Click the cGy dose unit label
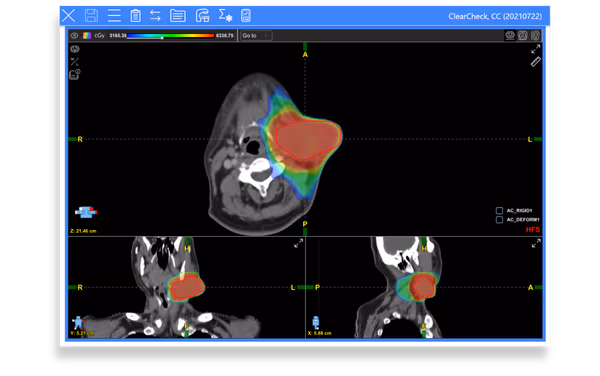The height and width of the screenshot is (376, 600). pyautogui.click(x=99, y=36)
